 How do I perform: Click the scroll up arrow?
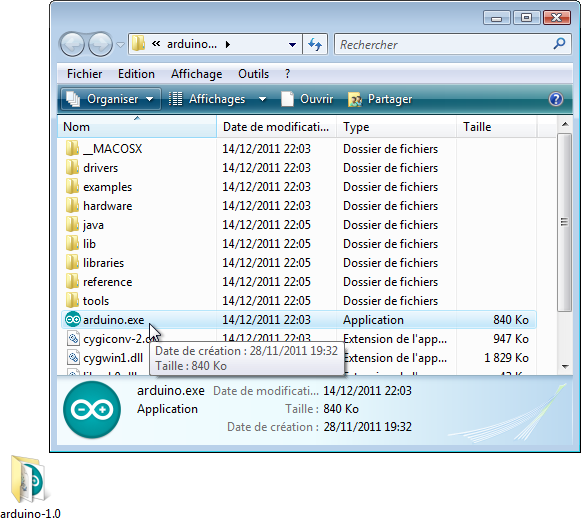[565, 124]
